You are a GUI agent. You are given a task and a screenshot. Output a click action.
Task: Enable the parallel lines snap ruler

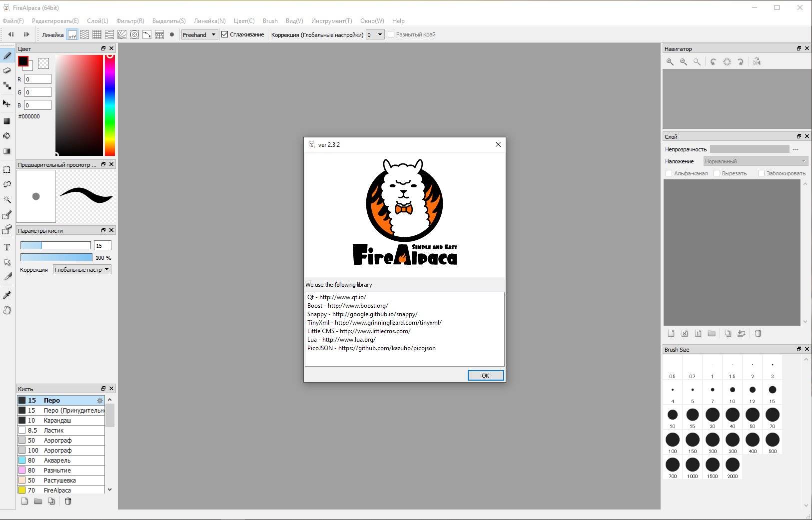[x=84, y=34]
